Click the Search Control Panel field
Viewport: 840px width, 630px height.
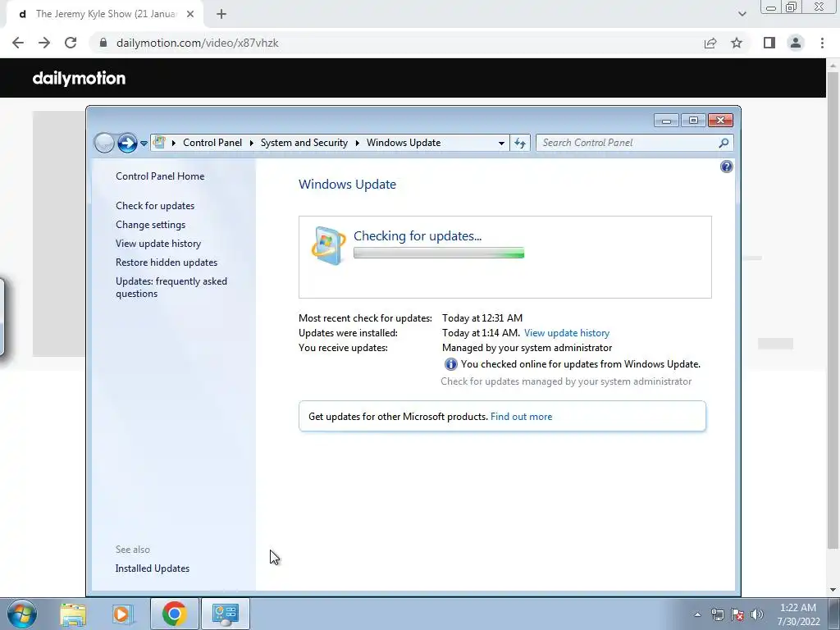pyautogui.click(x=634, y=143)
